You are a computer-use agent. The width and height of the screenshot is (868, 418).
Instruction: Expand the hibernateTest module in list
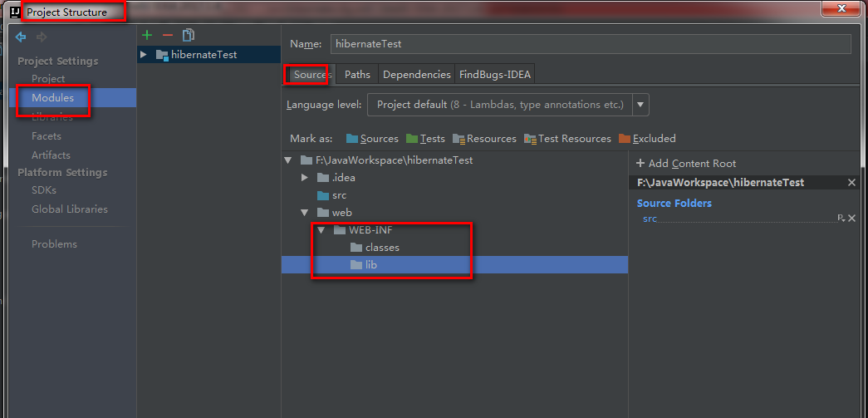click(144, 55)
